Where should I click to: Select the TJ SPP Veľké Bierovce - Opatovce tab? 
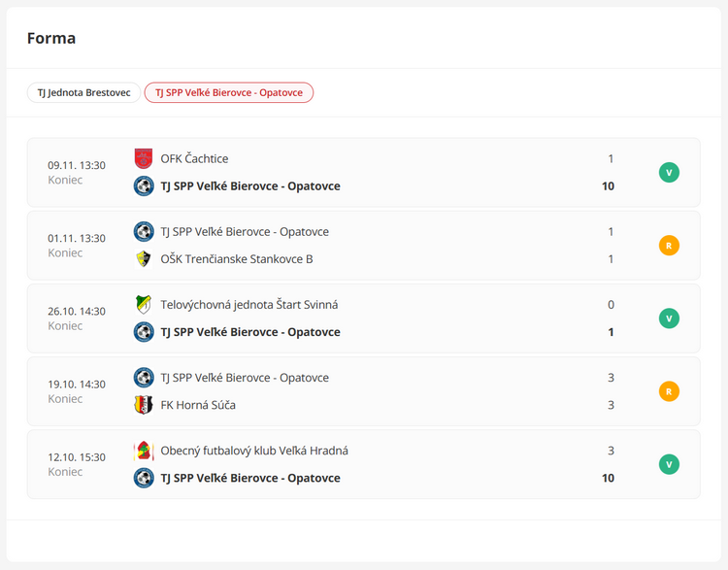coord(229,93)
